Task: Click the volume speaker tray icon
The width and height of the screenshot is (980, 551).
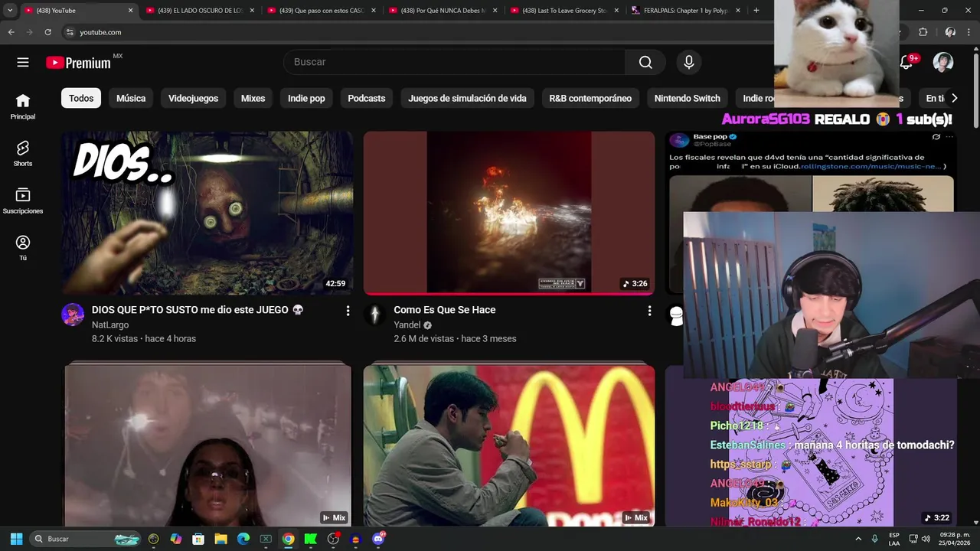Action: click(x=926, y=539)
